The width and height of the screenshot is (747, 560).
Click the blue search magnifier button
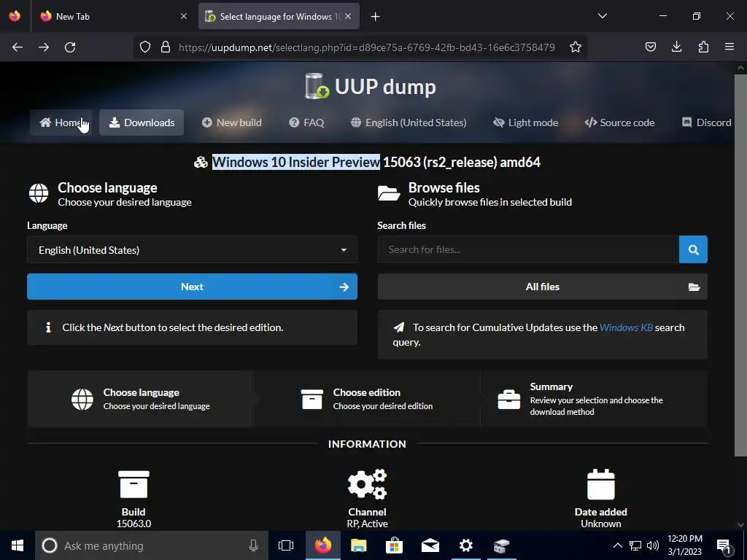(x=693, y=249)
